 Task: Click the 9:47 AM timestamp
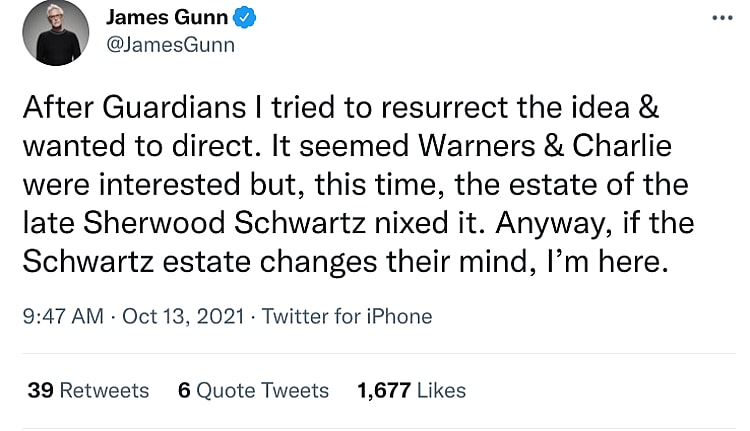coord(62,317)
